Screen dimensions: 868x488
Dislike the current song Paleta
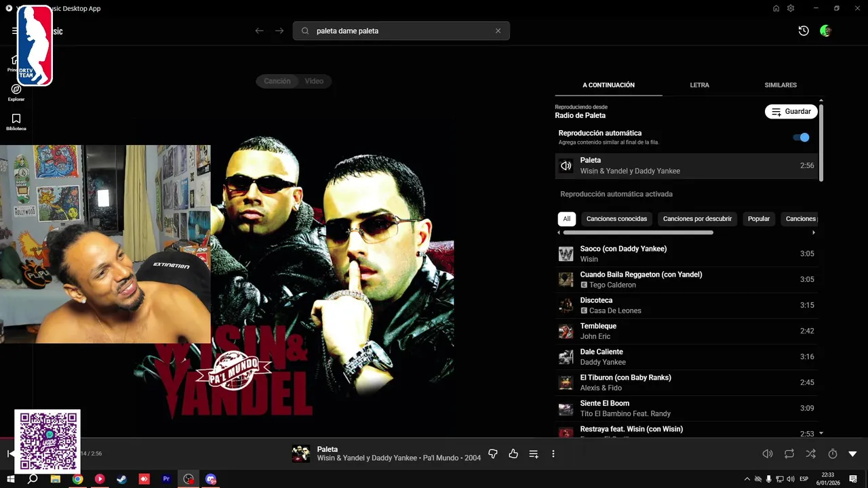pos(493,453)
